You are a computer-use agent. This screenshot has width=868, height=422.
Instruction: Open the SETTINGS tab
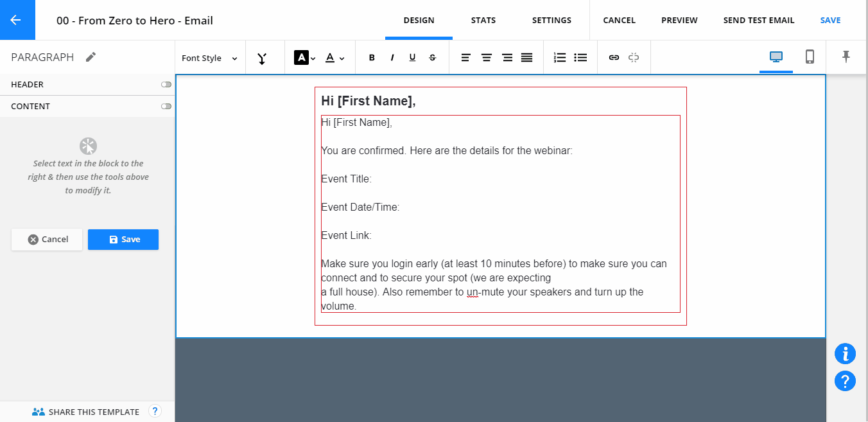(551, 20)
